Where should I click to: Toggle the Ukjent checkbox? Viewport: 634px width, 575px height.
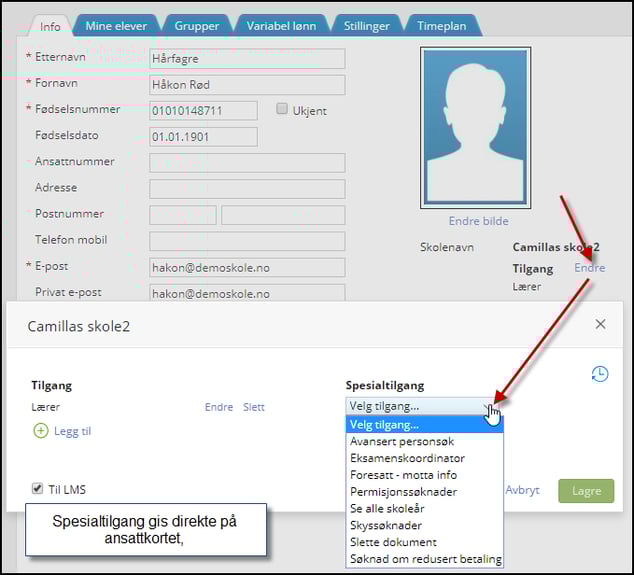pyautogui.click(x=282, y=110)
